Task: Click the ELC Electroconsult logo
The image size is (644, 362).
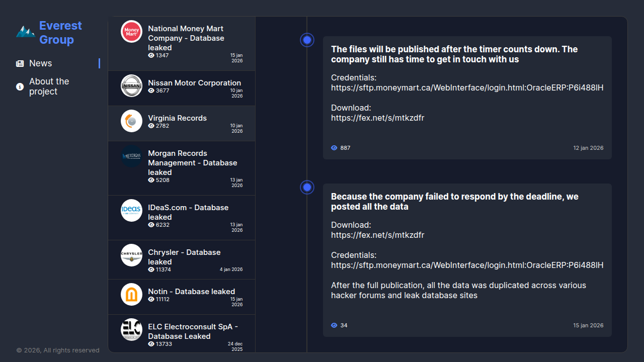Action: (x=131, y=329)
